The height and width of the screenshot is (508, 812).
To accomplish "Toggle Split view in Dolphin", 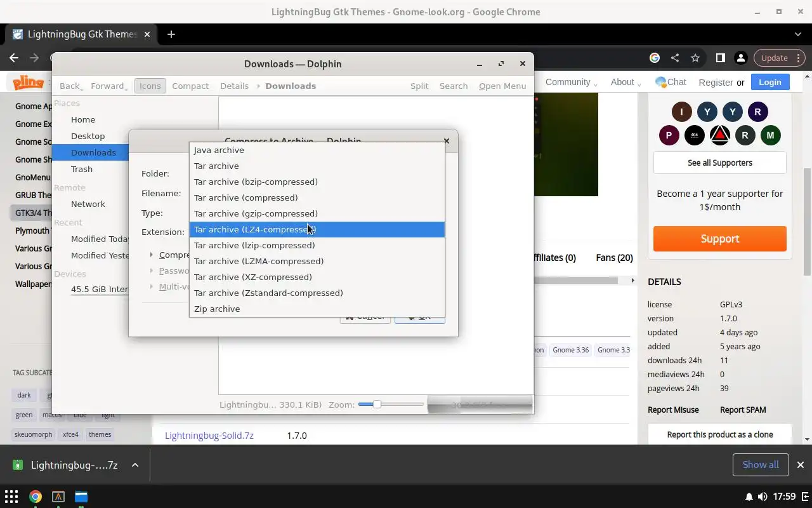I will pyautogui.click(x=419, y=86).
